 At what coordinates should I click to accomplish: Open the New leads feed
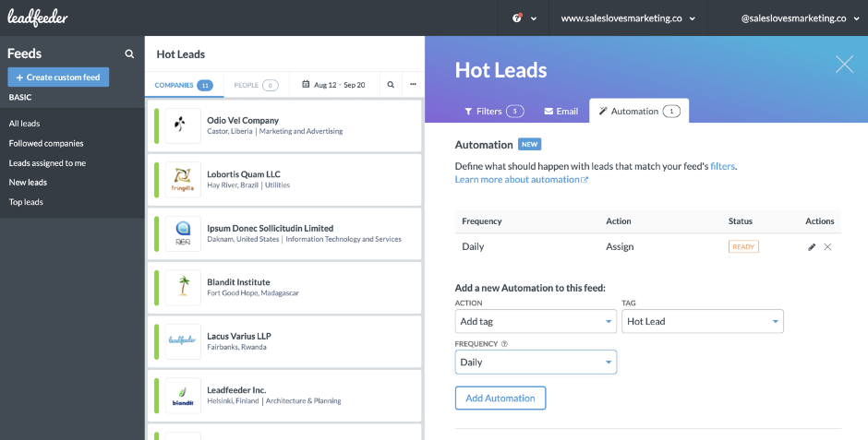click(x=28, y=183)
